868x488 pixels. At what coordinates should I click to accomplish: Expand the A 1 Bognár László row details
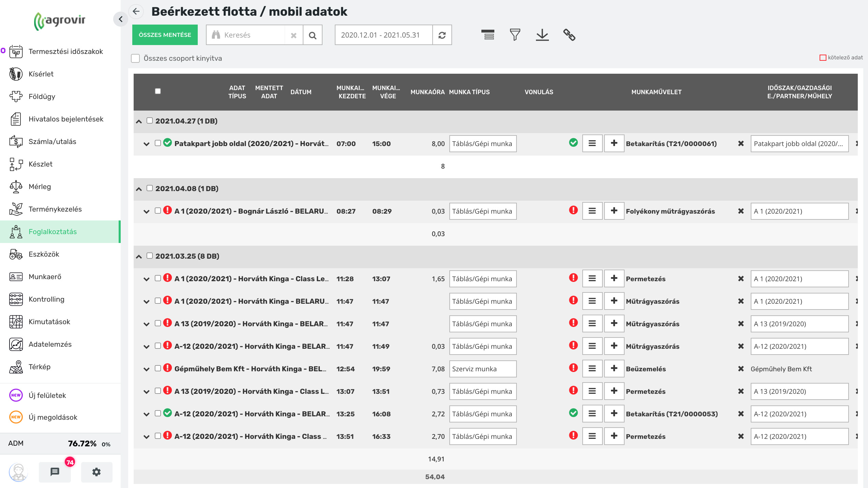147,212
